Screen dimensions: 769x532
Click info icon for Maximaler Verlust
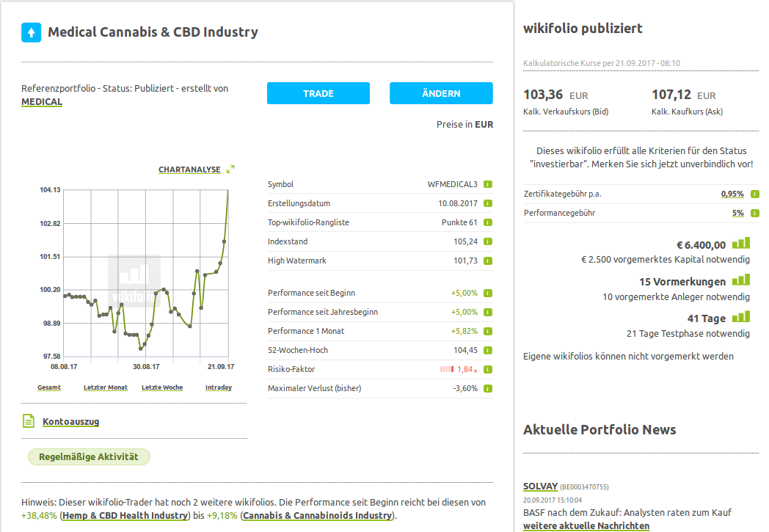487,389
